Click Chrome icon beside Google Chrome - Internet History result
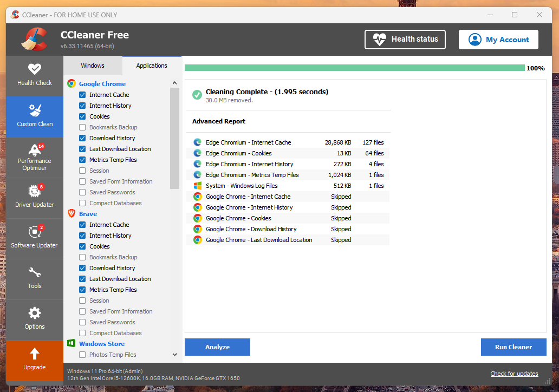The height and width of the screenshot is (392, 559). click(x=198, y=207)
